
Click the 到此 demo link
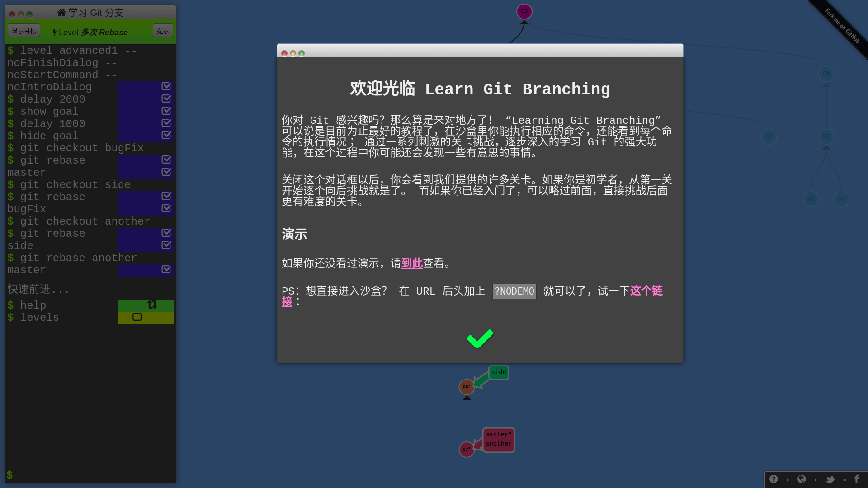pyautogui.click(x=411, y=263)
